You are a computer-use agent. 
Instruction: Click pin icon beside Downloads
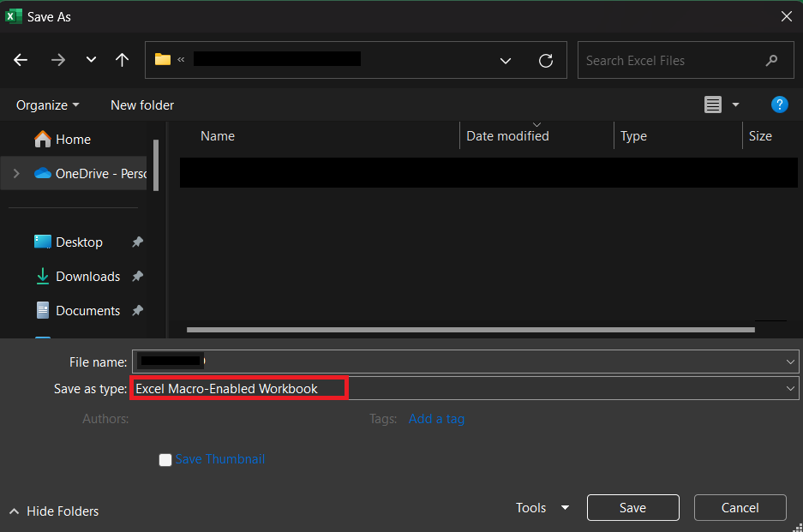click(x=137, y=277)
